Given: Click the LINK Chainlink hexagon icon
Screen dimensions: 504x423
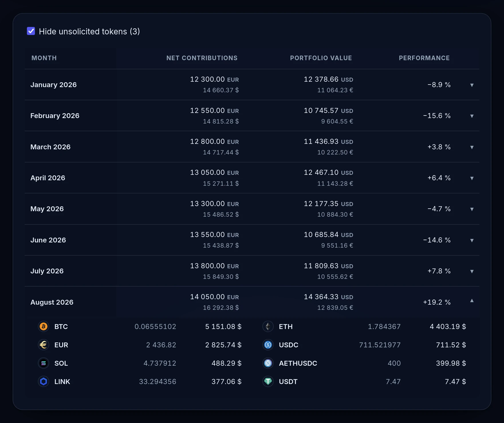Looking at the screenshot, I should tap(44, 381).
